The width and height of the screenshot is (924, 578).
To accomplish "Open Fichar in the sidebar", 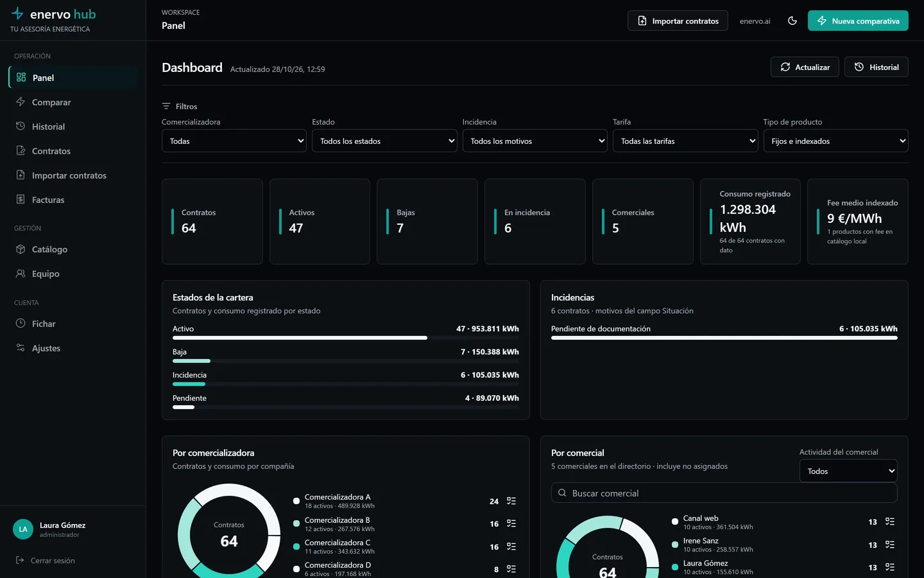I will coord(74,324).
